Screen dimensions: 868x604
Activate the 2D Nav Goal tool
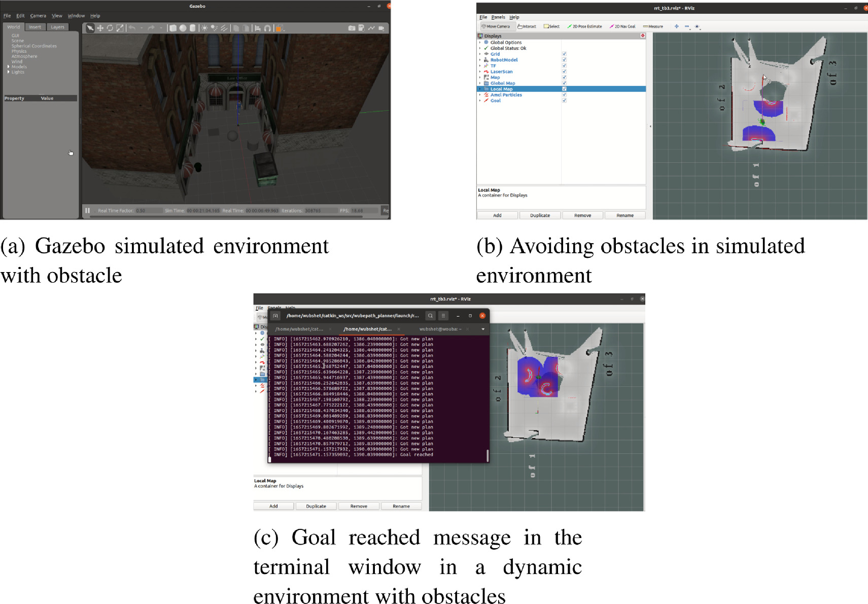pos(625,26)
